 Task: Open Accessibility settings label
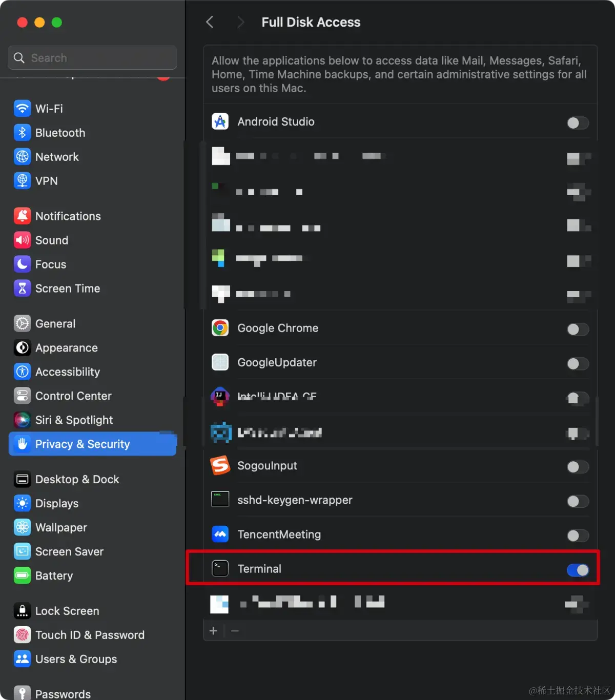68,372
